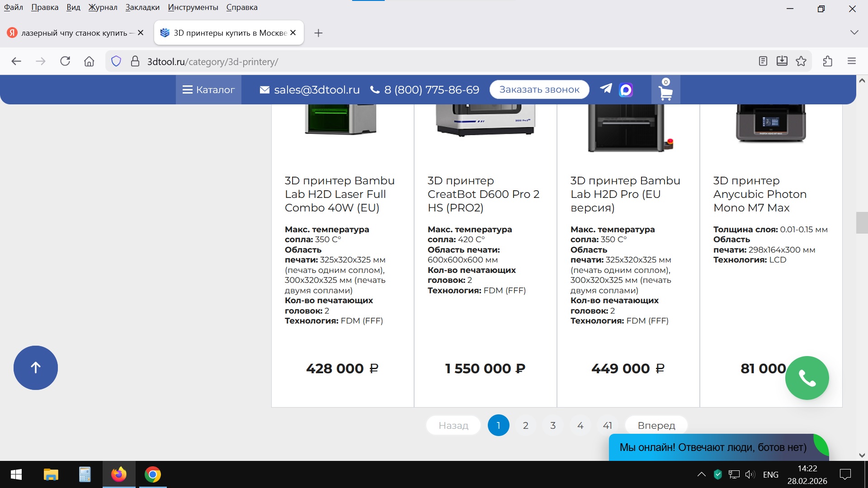Click the shield tracking protection icon

[116, 61]
